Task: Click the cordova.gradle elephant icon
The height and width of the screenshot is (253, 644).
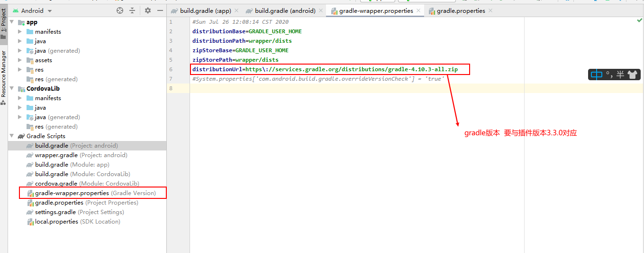Action: (30, 184)
